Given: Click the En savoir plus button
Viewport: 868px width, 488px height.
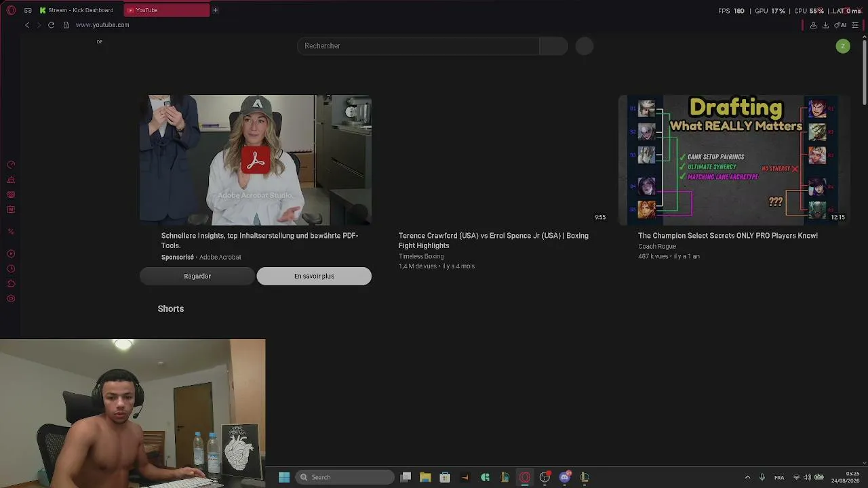Looking at the screenshot, I should (x=314, y=276).
